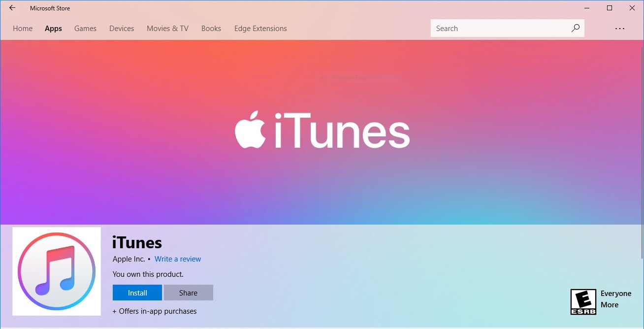Click the ESRB Everyone rating badge
This screenshot has height=329, width=644.
click(x=583, y=301)
